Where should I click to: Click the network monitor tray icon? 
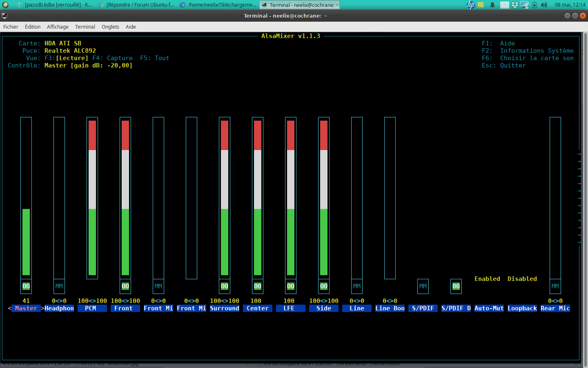tap(524, 5)
